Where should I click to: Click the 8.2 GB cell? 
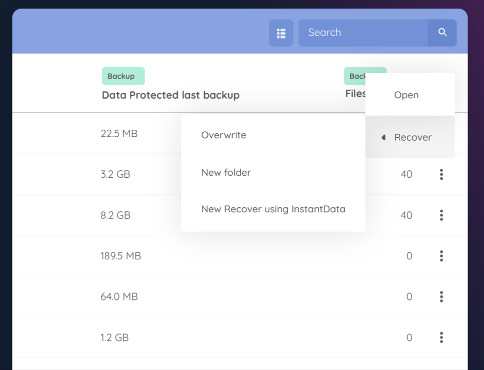click(115, 215)
